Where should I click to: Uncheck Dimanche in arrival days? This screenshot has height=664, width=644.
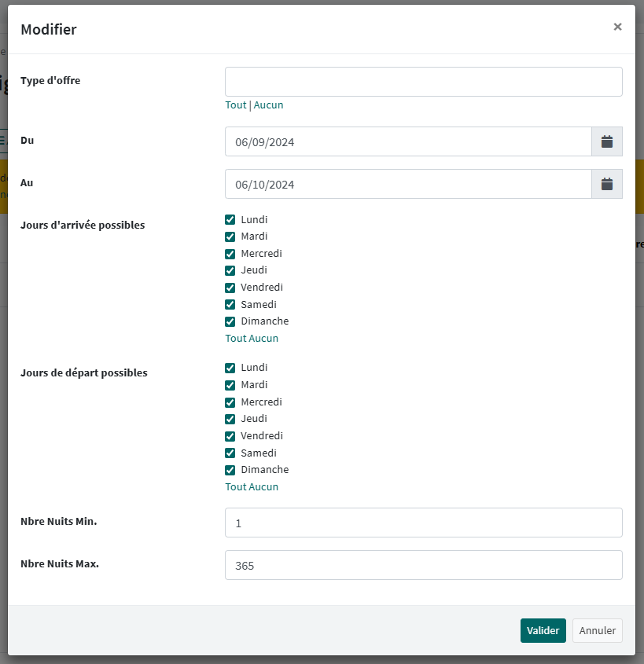230,321
